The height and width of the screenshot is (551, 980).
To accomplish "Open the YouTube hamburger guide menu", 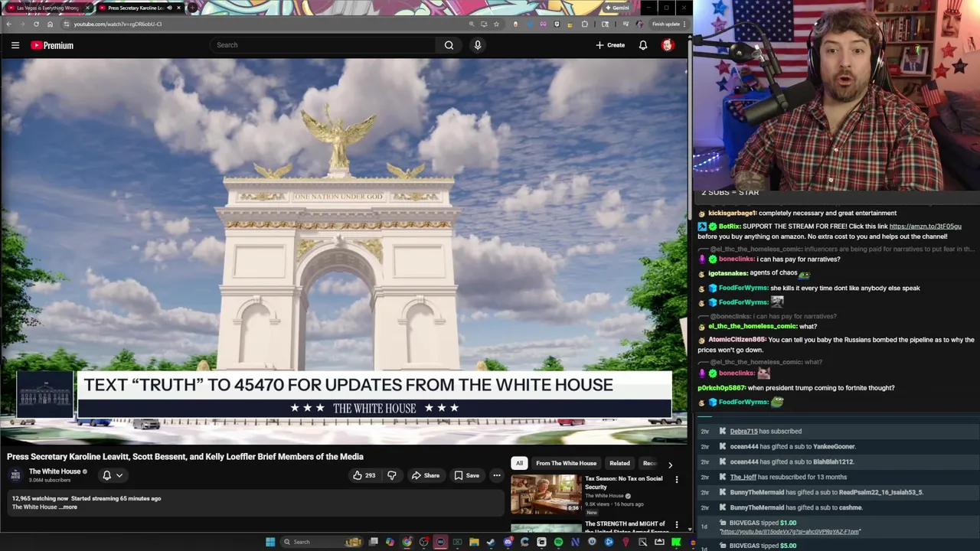I will (15, 45).
